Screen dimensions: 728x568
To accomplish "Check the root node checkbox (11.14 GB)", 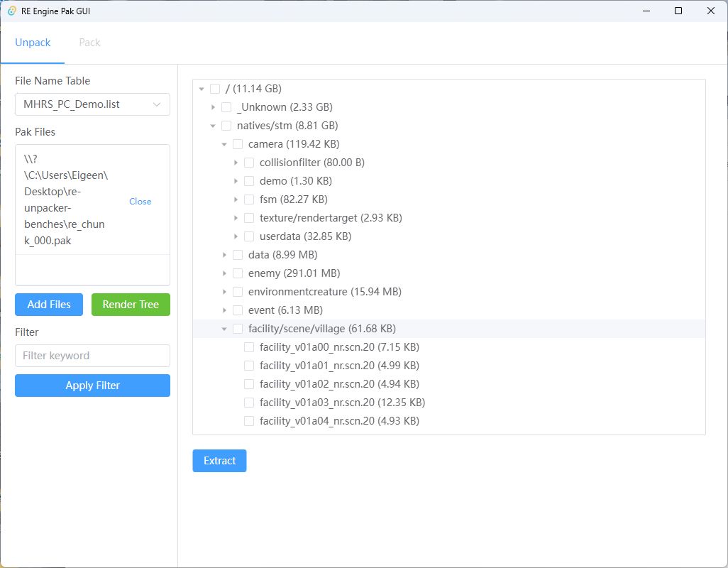I will click(215, 88).
